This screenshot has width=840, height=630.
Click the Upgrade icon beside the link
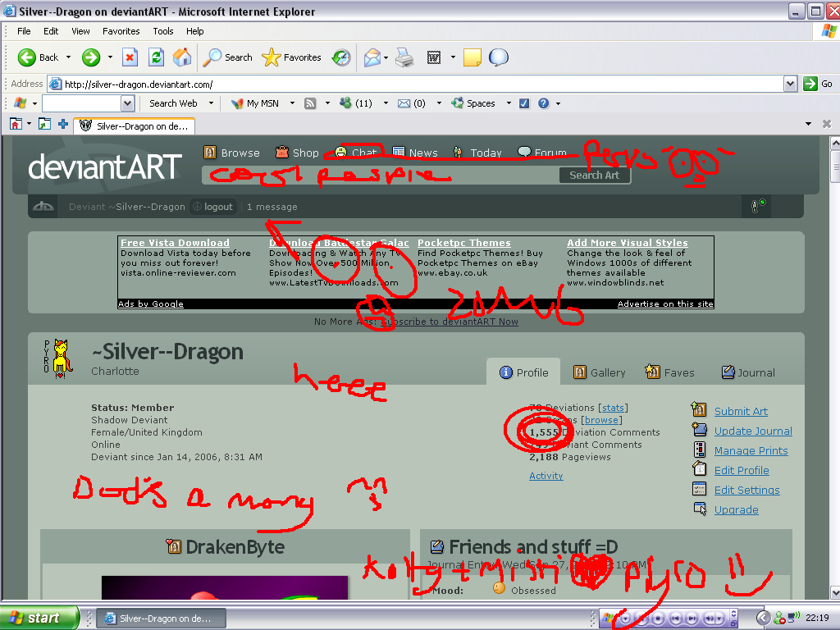[700, 509]
